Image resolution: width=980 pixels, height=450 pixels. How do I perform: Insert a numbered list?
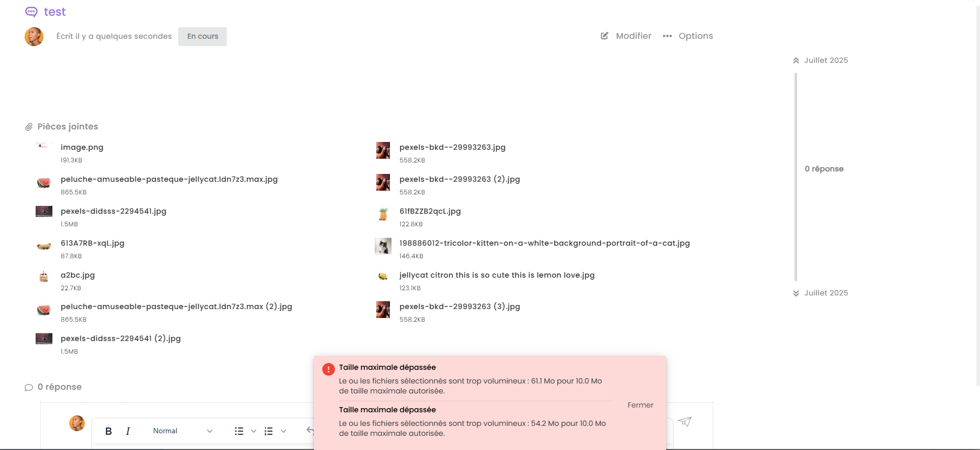tap(269, 431)
